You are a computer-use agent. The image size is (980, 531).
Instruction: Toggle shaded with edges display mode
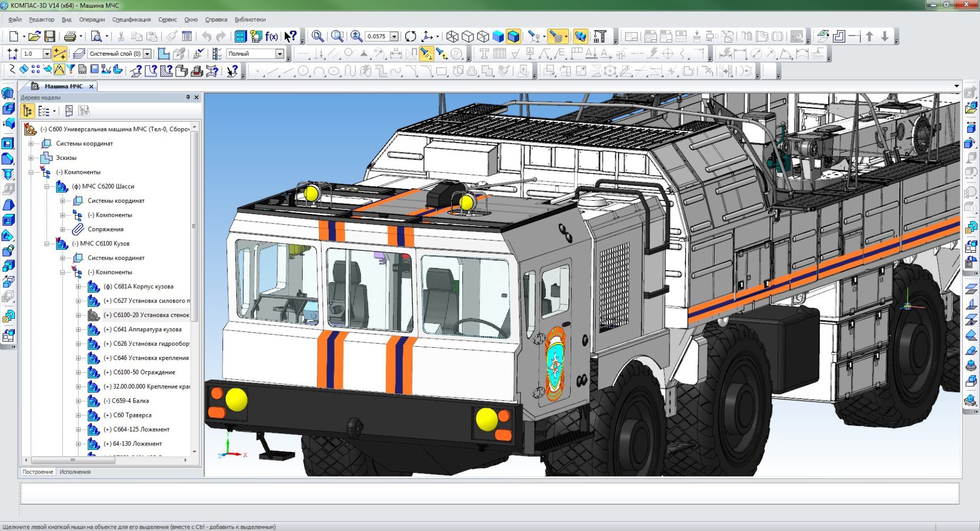tap(513, 36)
